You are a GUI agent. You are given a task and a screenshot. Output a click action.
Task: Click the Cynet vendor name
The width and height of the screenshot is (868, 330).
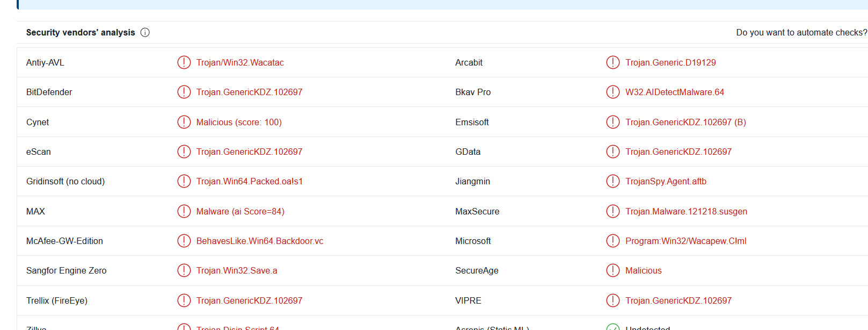click(x=38, y=122)
